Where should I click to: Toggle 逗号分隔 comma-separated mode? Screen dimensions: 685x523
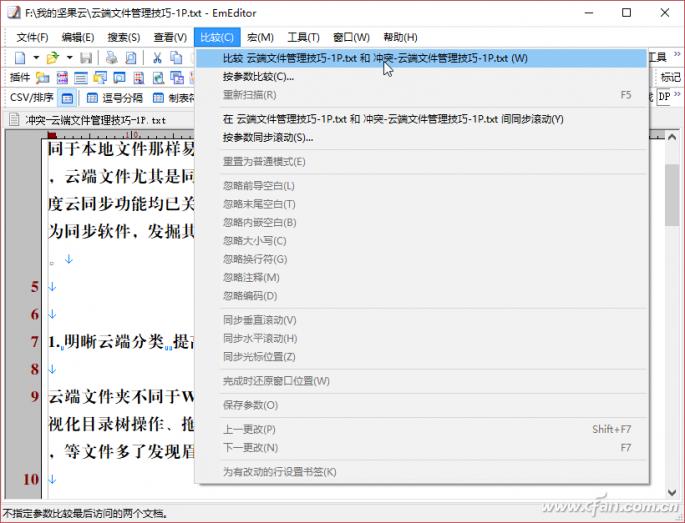coord(115,98)
